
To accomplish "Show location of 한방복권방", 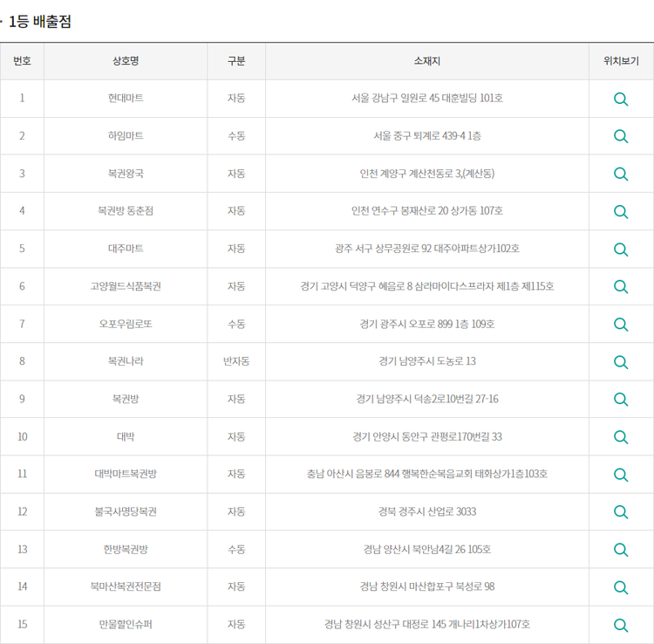I will (621, 550).
